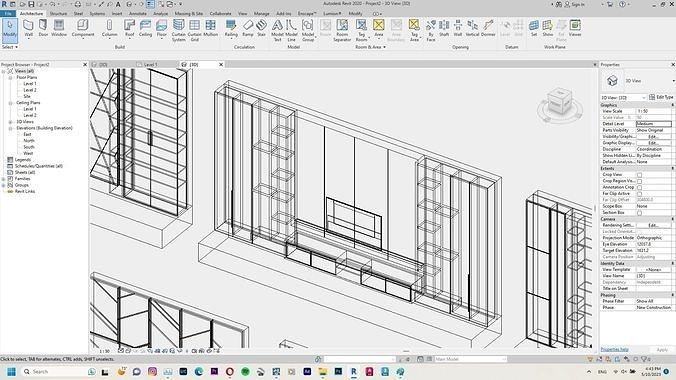Open the Select panel dropdown
Screen dimensions: 676x380
pos(9,47)
